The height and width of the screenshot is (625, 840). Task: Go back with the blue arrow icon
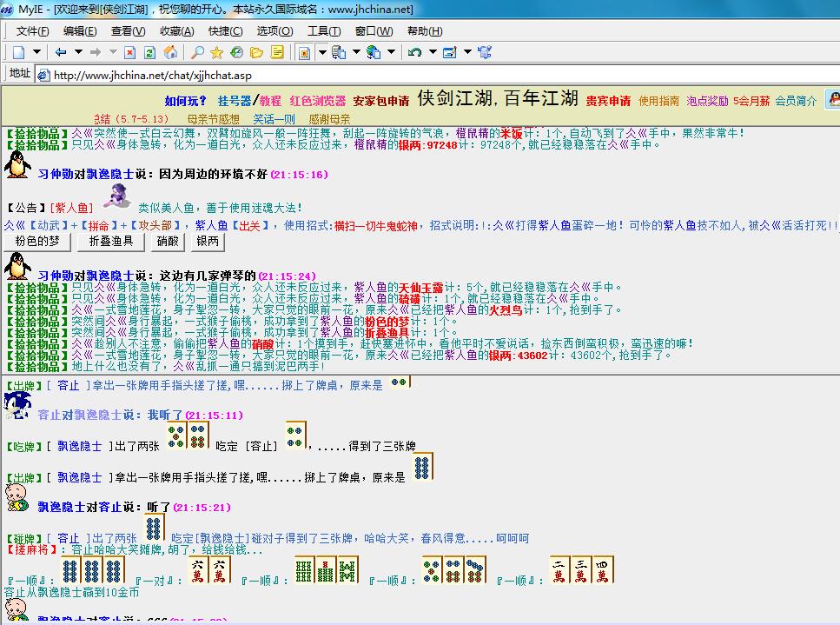click(60, 52)
